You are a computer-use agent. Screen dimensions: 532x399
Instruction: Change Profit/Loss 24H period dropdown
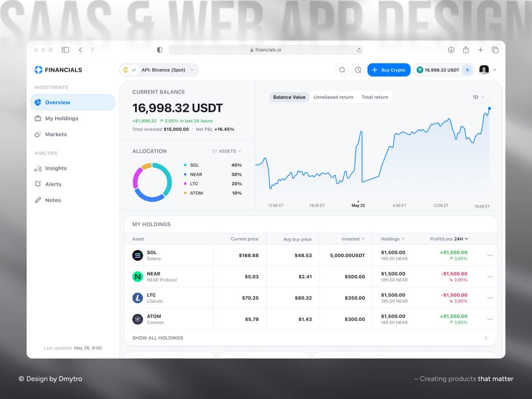coord(461,239)
